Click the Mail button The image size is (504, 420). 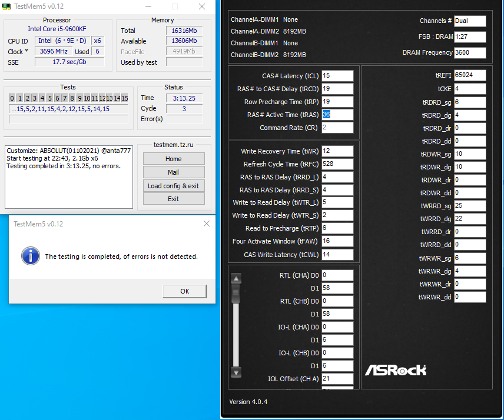[174, 172]
